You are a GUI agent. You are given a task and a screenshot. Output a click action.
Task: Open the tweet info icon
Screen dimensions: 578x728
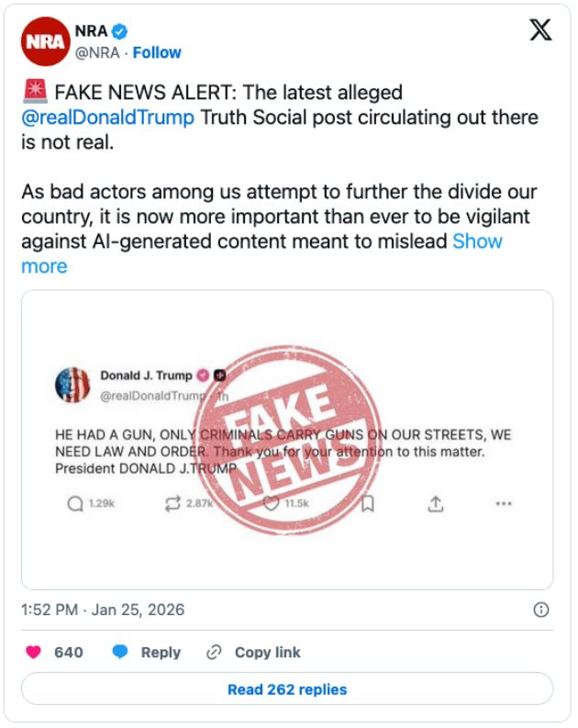tap(541, 610)
